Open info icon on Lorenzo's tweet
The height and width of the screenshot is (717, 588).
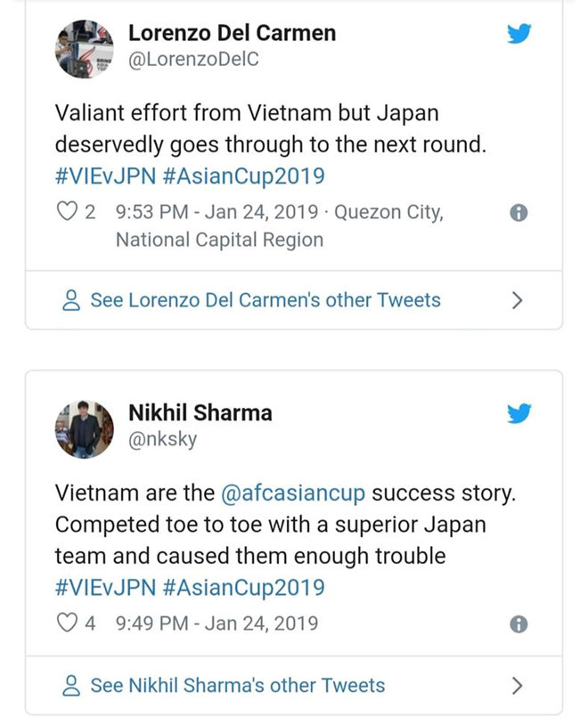519,214
